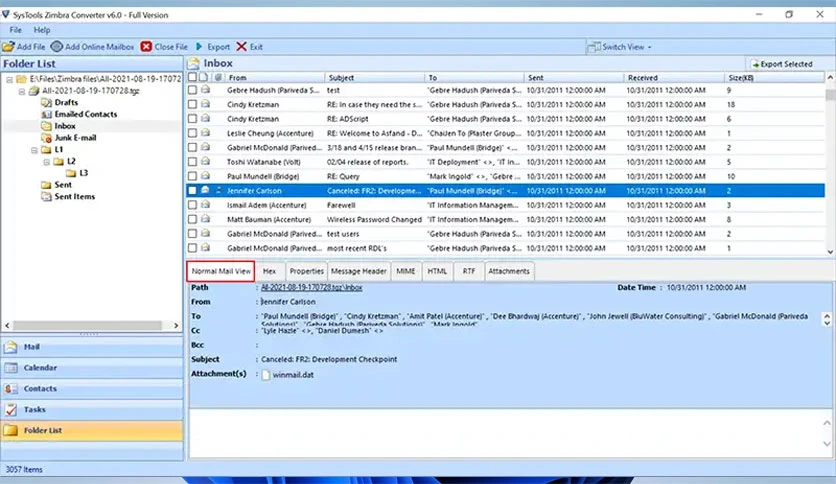Click the folder tree scroll right arrow
The image size is (836, 484).
pos(176,325)
